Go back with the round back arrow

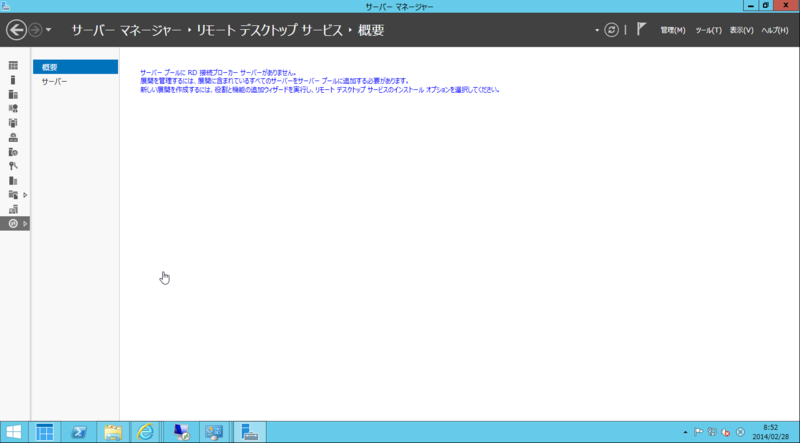pos(16,30)
